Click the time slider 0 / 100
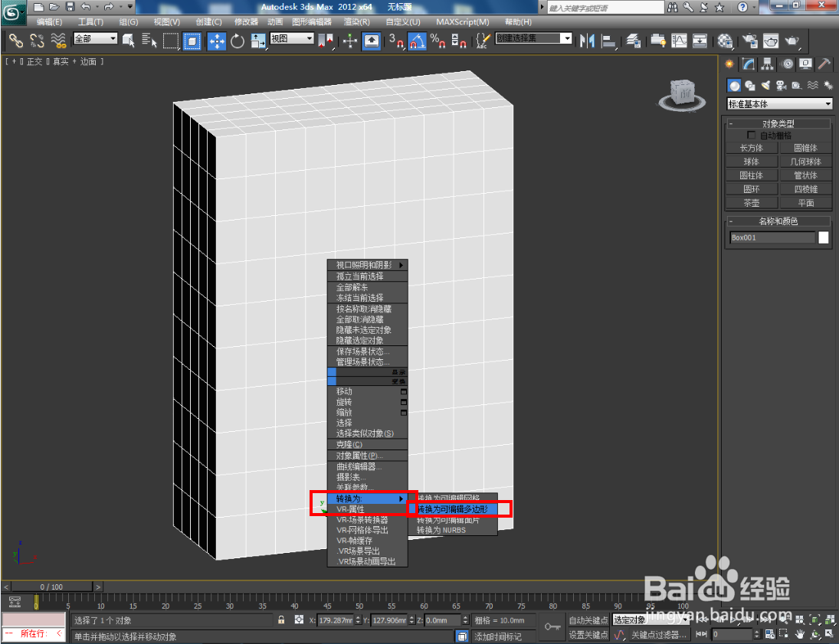839x644 pixels. pyautogui.click(x=51, y=587)
